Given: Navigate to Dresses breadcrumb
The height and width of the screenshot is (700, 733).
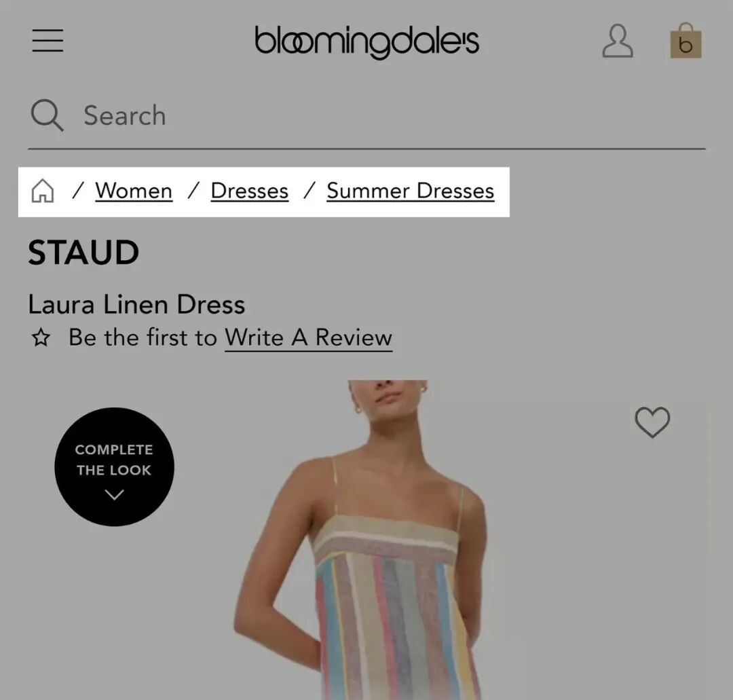Looking at the screenshot, I should [250, 191].
